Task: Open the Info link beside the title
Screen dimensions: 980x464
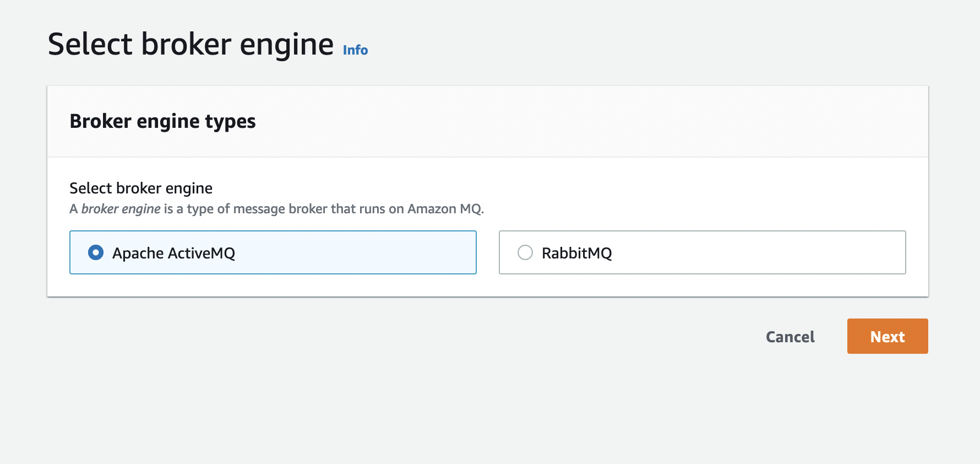Action: point(355,50)
